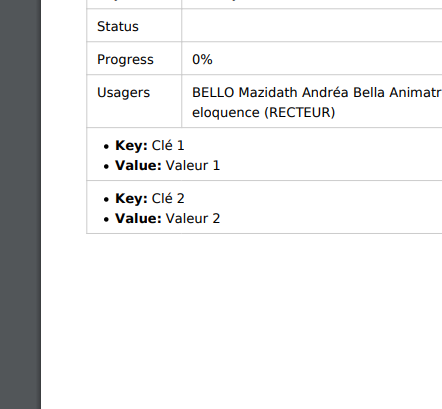The image size is (442, 409).
Task: Select the Clé 1 text
Action: tap(168, 146)
